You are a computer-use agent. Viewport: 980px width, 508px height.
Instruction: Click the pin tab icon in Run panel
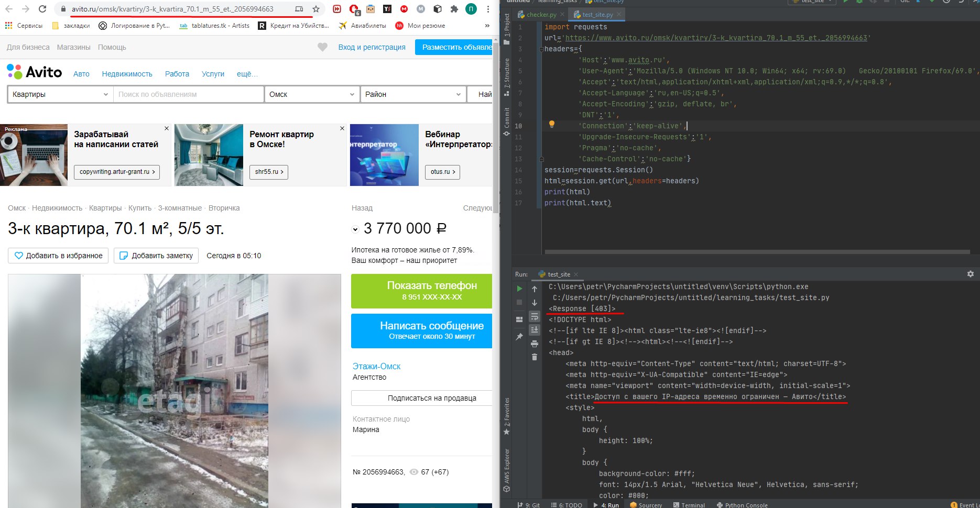[x=519, y=336]
